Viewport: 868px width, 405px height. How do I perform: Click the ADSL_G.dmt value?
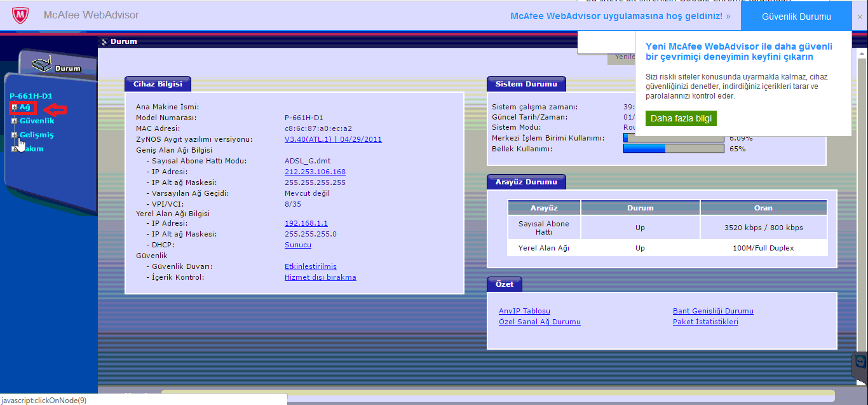[308, 161]
